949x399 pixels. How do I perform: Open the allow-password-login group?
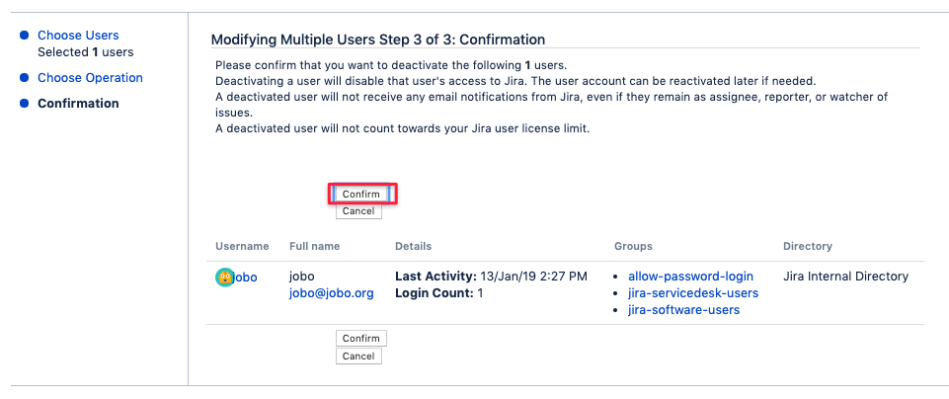click(691, 276)
